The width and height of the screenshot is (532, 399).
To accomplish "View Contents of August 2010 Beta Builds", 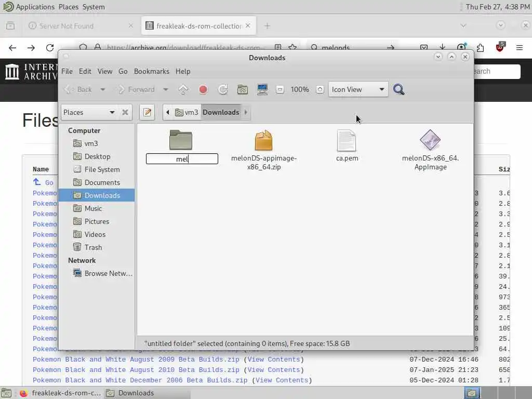I will [x=274, y=370].
